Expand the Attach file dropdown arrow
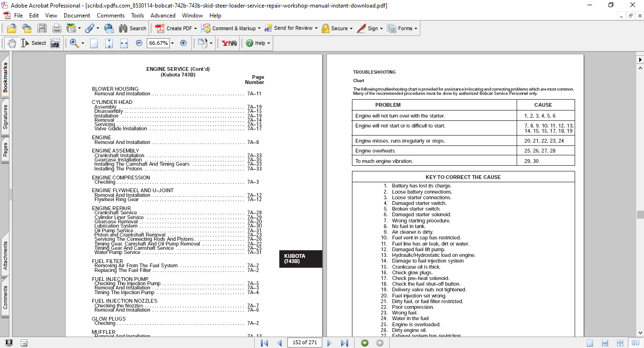The width and height of the screenshot is (644, 348). 97,28
